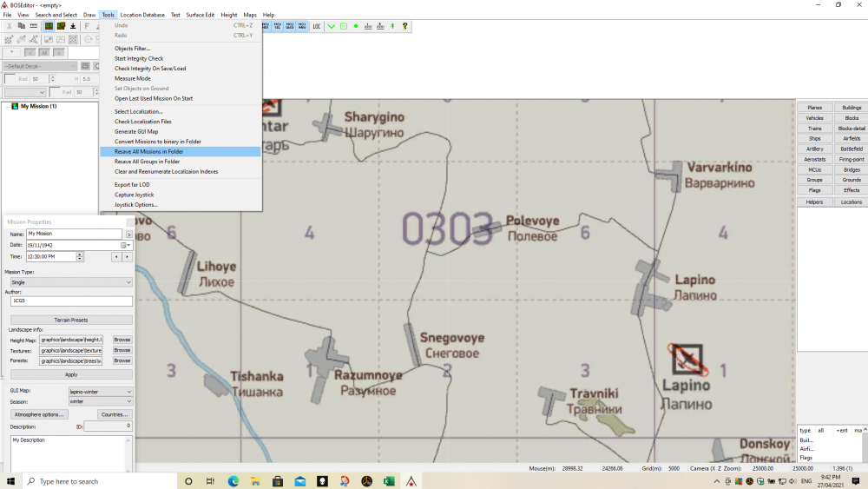The image size is (868, 489).
Task: Click the LOC toolbar icon
Action: [317, 26]
